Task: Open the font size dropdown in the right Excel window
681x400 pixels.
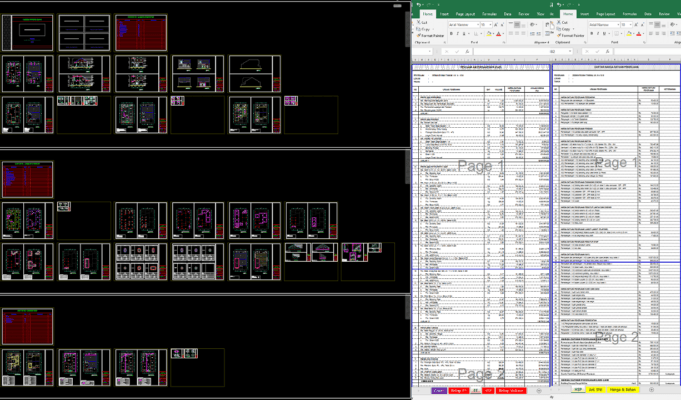Action: [630, 25]
